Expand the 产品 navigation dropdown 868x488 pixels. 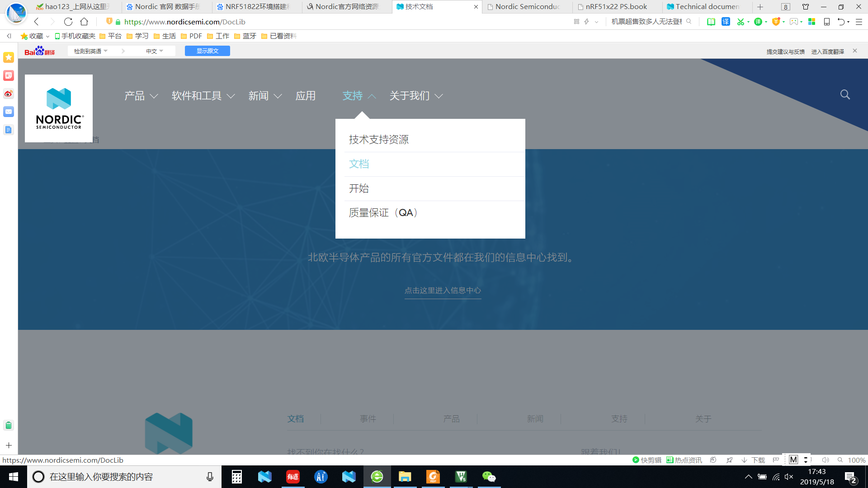tap(141, 96)
